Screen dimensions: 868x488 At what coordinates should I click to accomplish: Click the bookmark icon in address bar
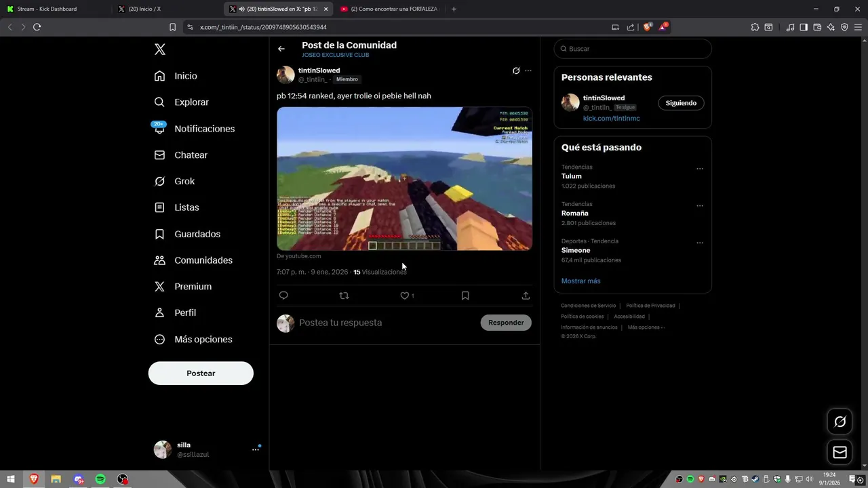point(172,27)
